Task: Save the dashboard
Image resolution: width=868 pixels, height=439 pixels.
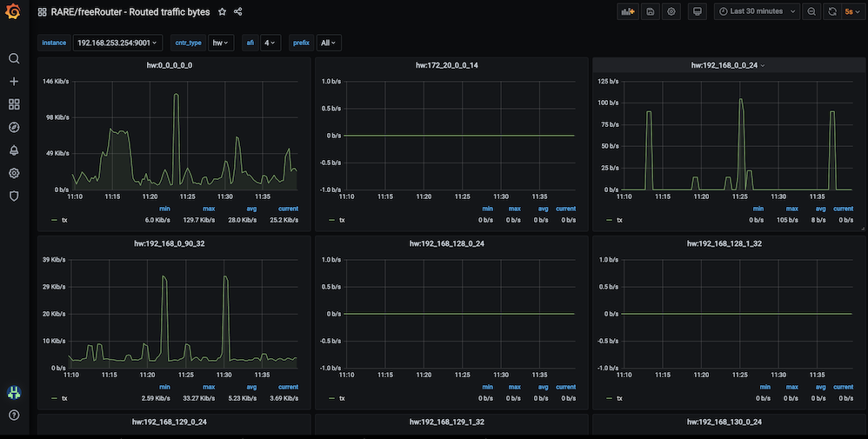Action: tap(651, 11)
